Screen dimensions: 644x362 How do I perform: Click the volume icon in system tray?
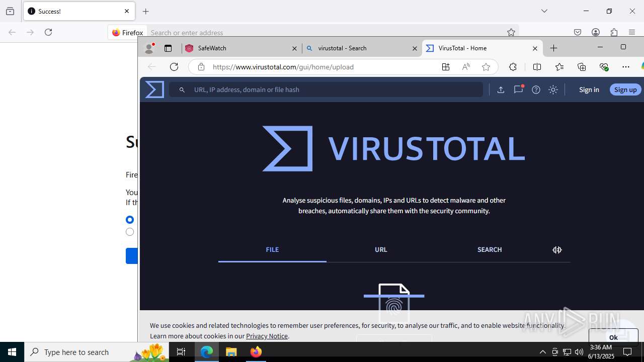(579, 352)
